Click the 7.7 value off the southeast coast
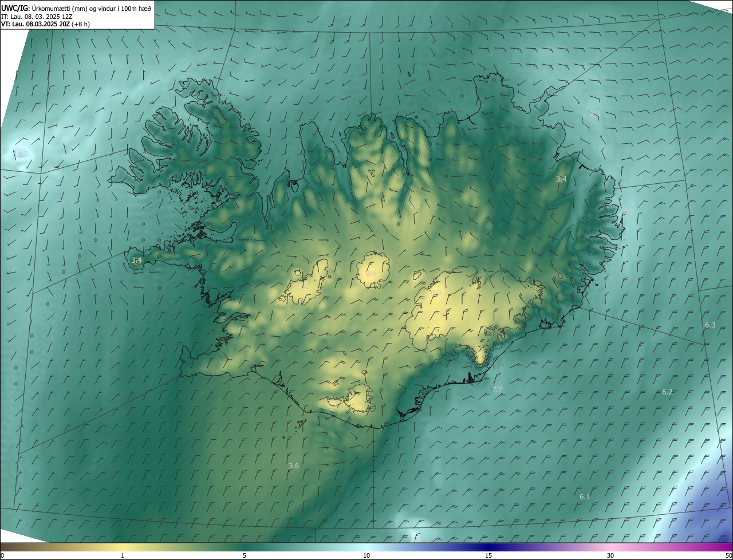 click(497, 389)
